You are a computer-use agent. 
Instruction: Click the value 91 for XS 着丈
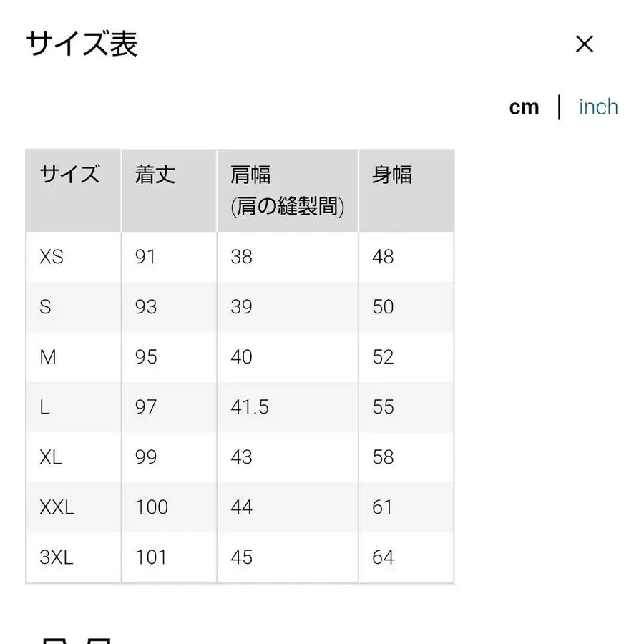(x=146, y=257)
